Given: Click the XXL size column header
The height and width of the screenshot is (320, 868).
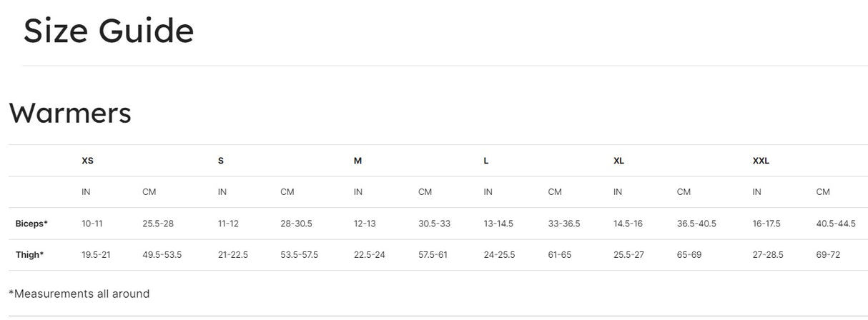Looking at the screenshot, I should [x=761, y=161].
